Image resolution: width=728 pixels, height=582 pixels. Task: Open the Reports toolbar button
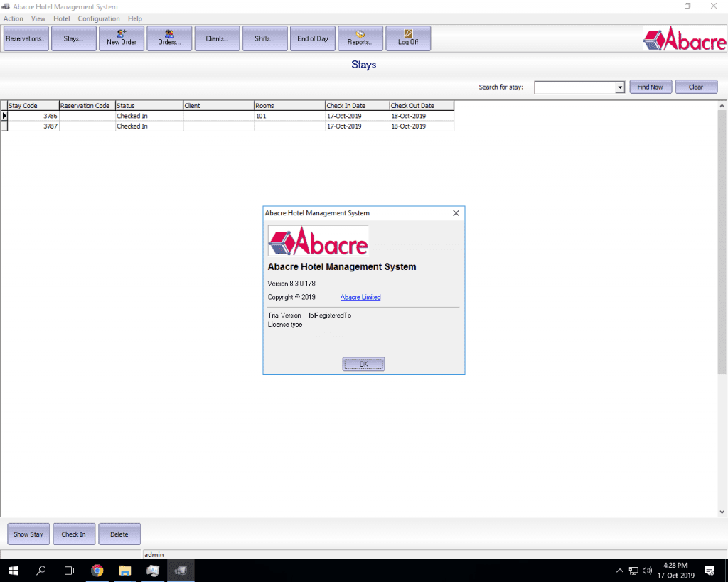360,38
